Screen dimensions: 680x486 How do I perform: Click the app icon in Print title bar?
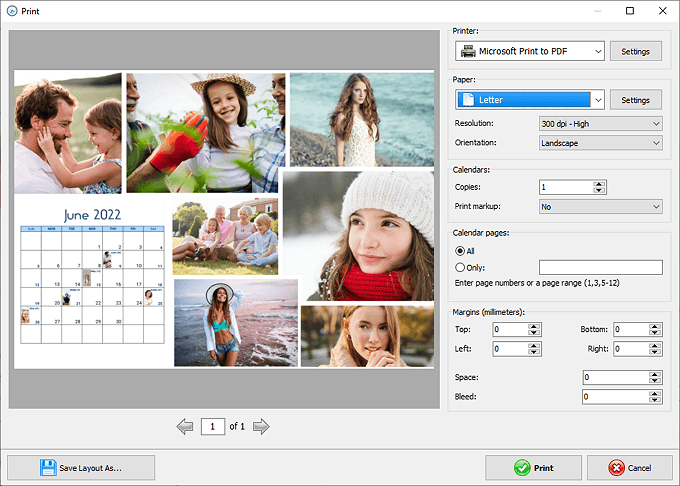point(12,11)
